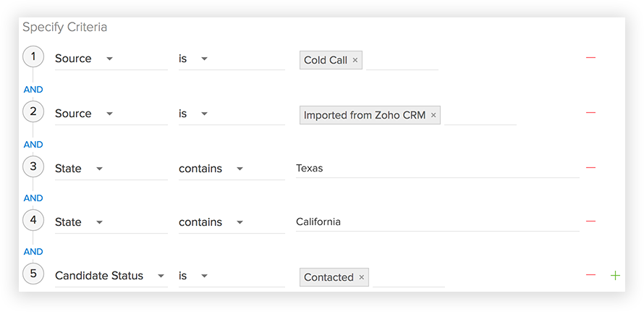Viewport: 644px width, 312px height.
Task: Toggle the AND operator between rows 1 and 2
Action: pyautogui.click(x=33, y=90)
